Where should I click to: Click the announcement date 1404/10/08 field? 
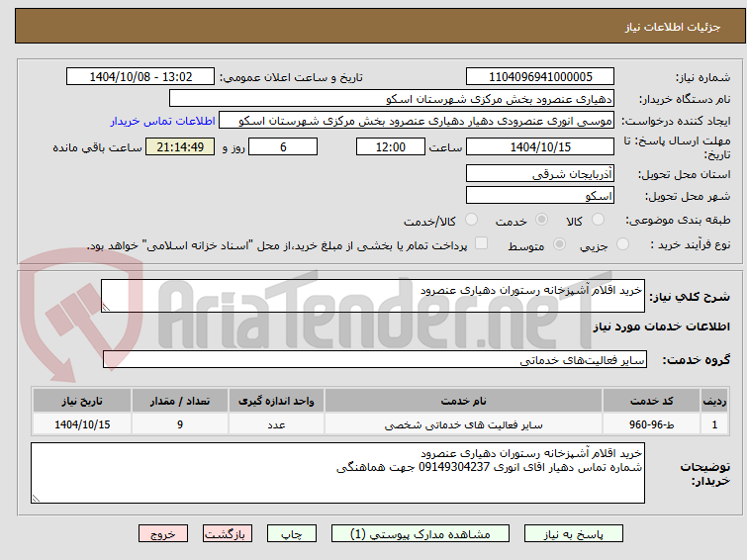140,77
